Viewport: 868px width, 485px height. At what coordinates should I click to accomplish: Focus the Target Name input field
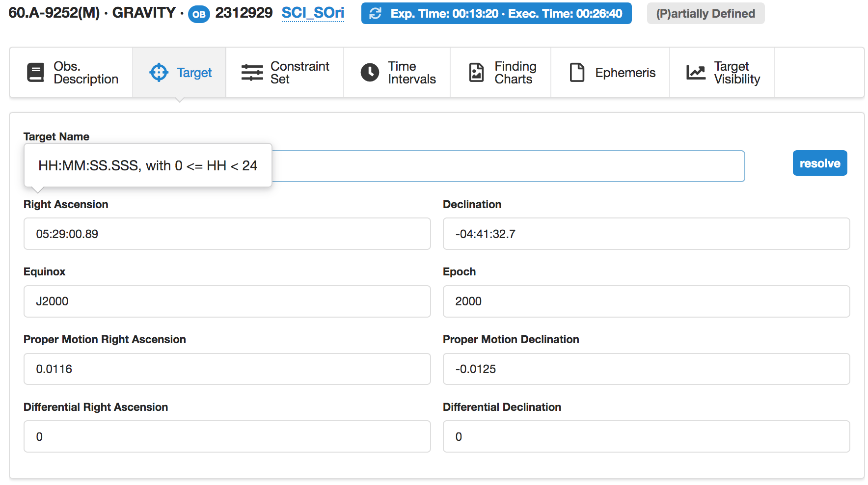(x=506, y=166)
